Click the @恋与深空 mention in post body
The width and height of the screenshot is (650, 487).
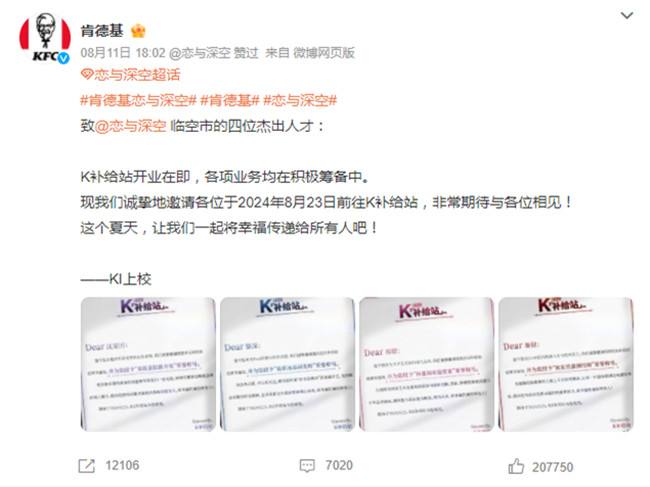click(131, 126)
